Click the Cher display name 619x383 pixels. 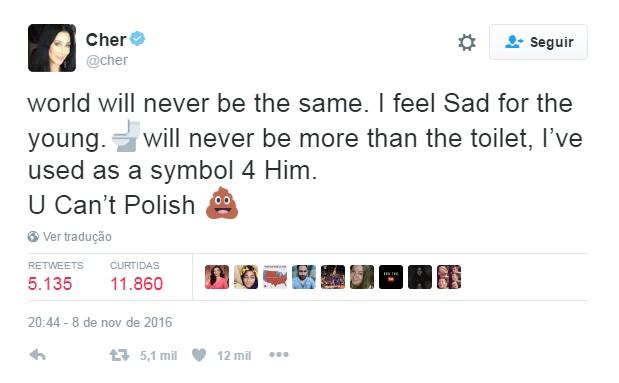click(106, 40)
